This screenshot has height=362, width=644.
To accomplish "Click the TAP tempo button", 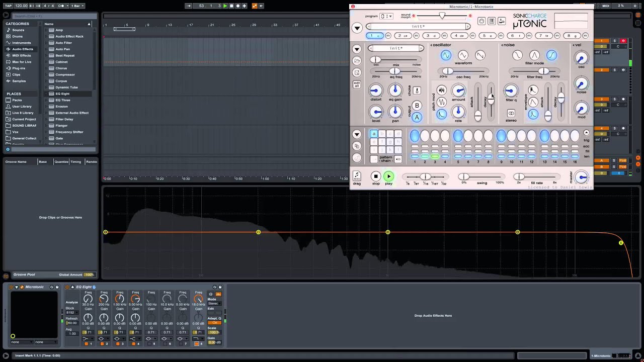I will point(8,6).
